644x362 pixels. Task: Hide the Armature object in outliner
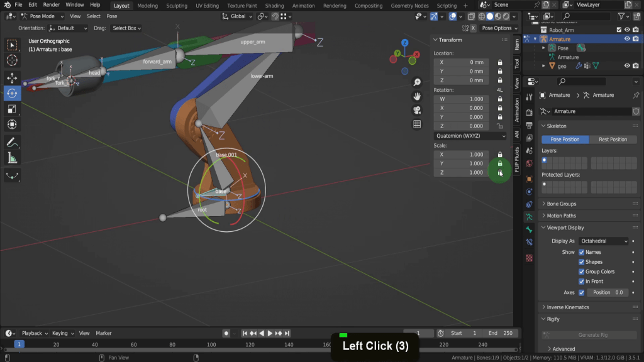pyautogui.click(x=626, y=39)
